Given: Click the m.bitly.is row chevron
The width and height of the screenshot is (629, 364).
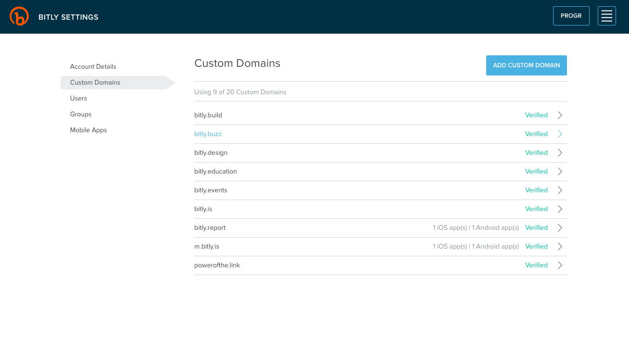Looking at the screenshot, I should pos(560,247).
